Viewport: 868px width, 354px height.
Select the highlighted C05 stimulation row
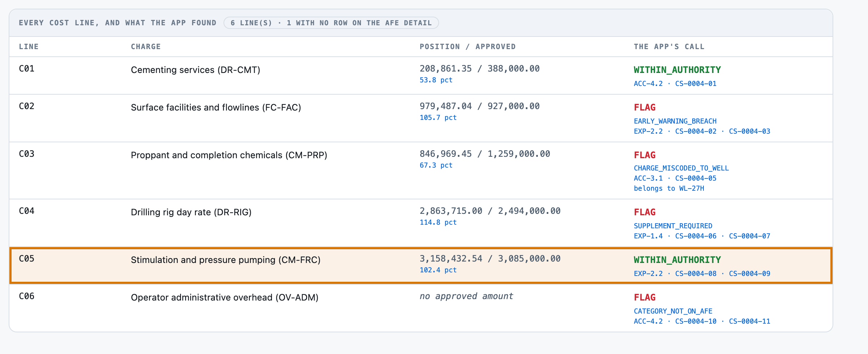tap(421, 265)
